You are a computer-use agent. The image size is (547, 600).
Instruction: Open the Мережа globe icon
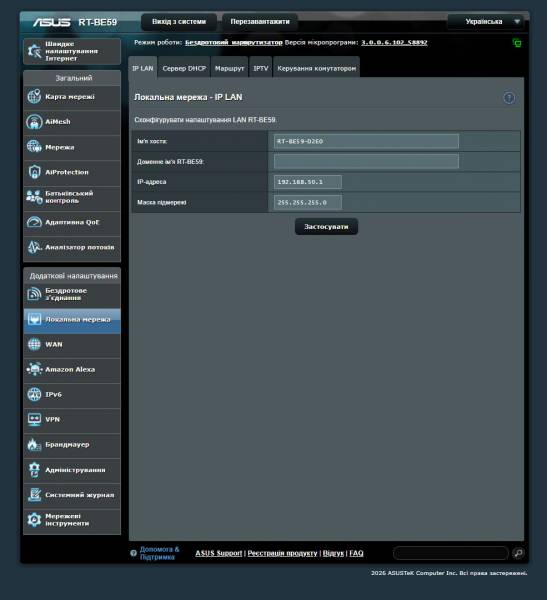pos(34,147)
